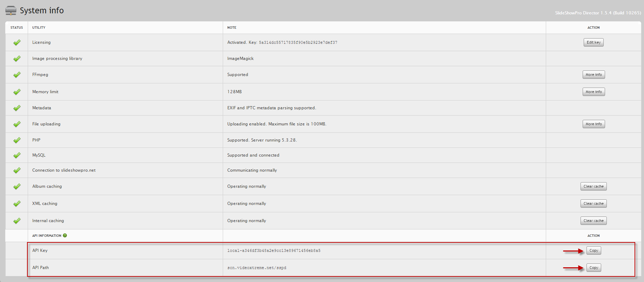Clear cache for Album caching
644x282 pixels.
593,186
